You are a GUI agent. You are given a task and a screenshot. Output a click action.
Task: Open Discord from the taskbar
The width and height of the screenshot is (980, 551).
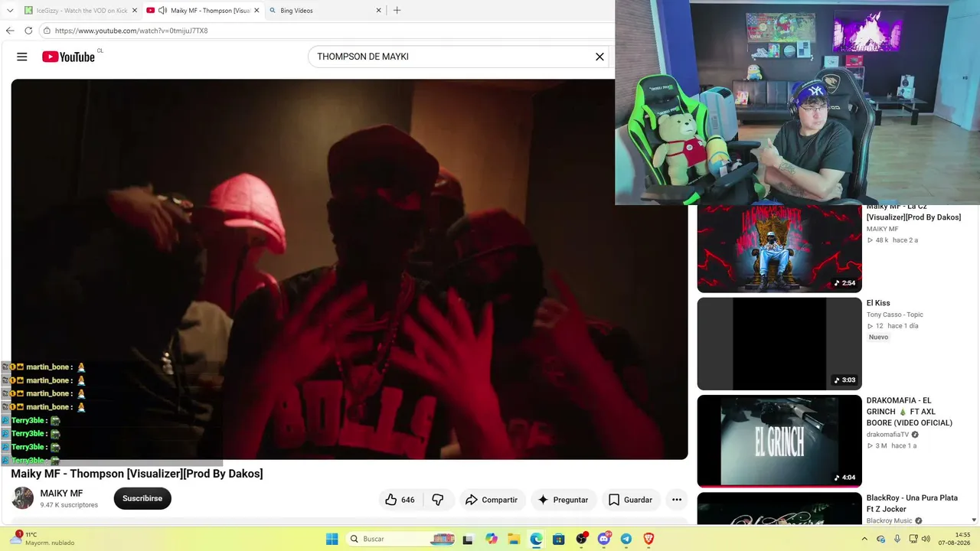(x=604, y=539)
